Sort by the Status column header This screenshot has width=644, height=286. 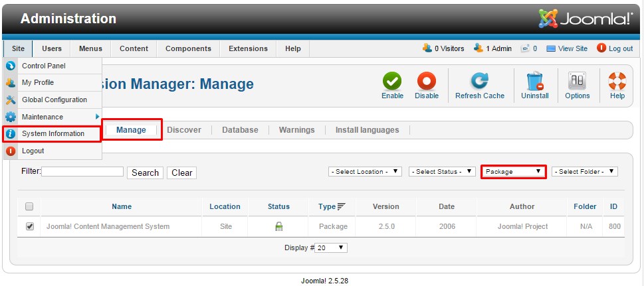(278, 206)
